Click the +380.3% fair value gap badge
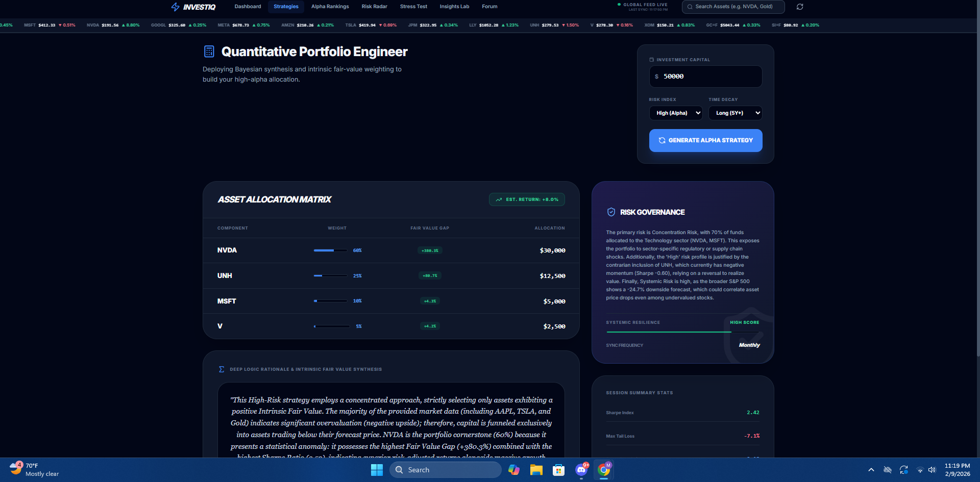 (x=430, y=250)
